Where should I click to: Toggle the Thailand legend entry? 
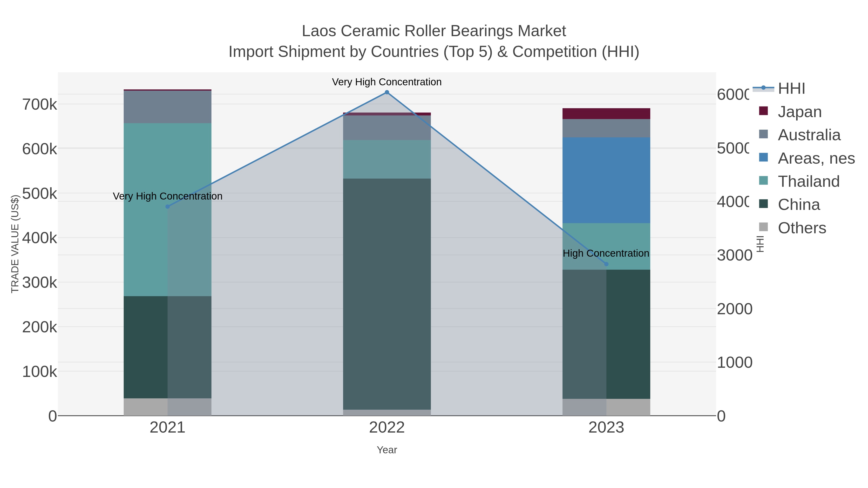pyautogui.click(x=799, y=181)
